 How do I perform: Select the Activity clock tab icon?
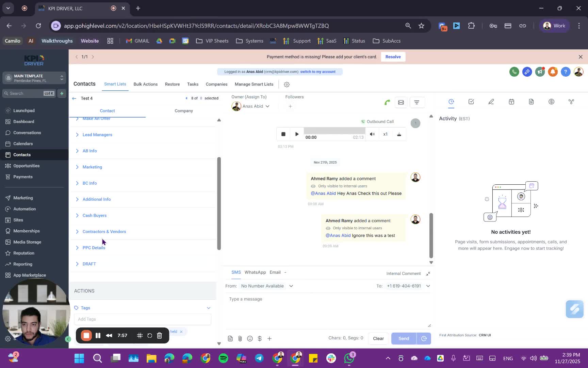pyautogui.click(x=451, y=102)
